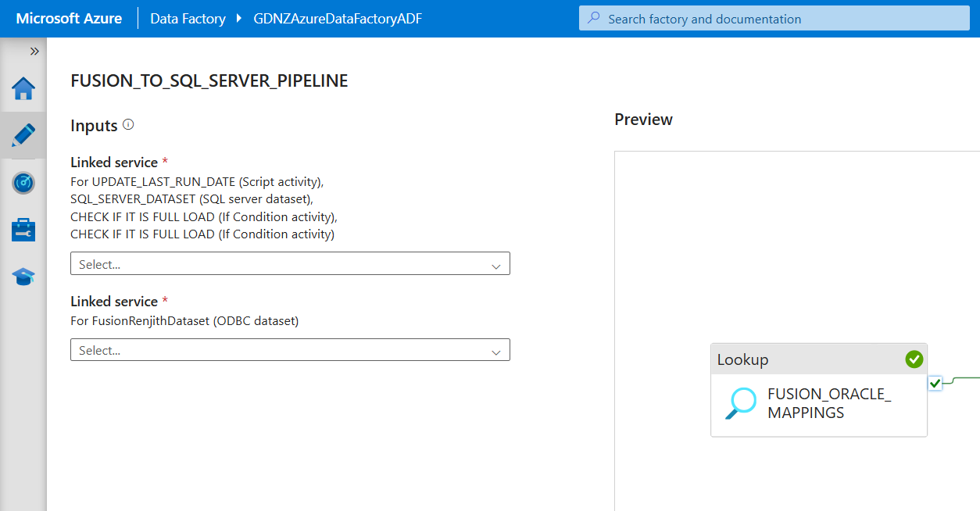Viewport: 980px width, 511px height.
Task: Click the 'For FusionRenjithDataset (ODBC dataset)' text
Action: click(x=184, y=320)
